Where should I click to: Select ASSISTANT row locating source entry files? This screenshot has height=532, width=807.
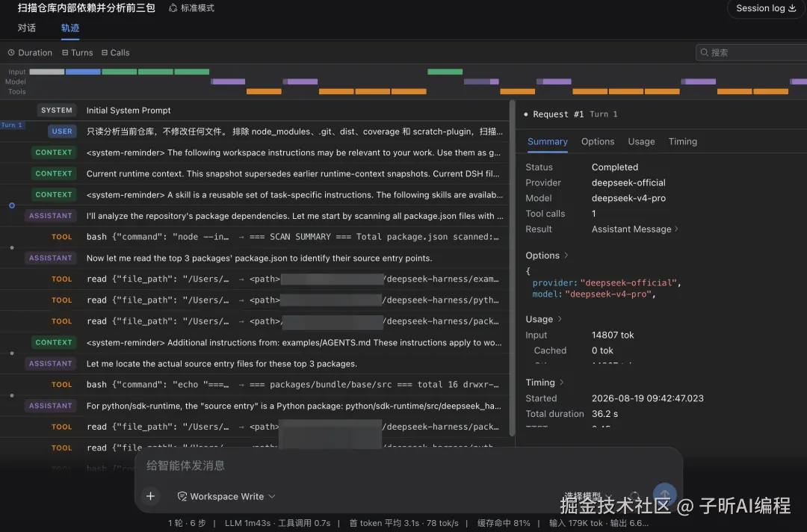(x=255, y=363)
